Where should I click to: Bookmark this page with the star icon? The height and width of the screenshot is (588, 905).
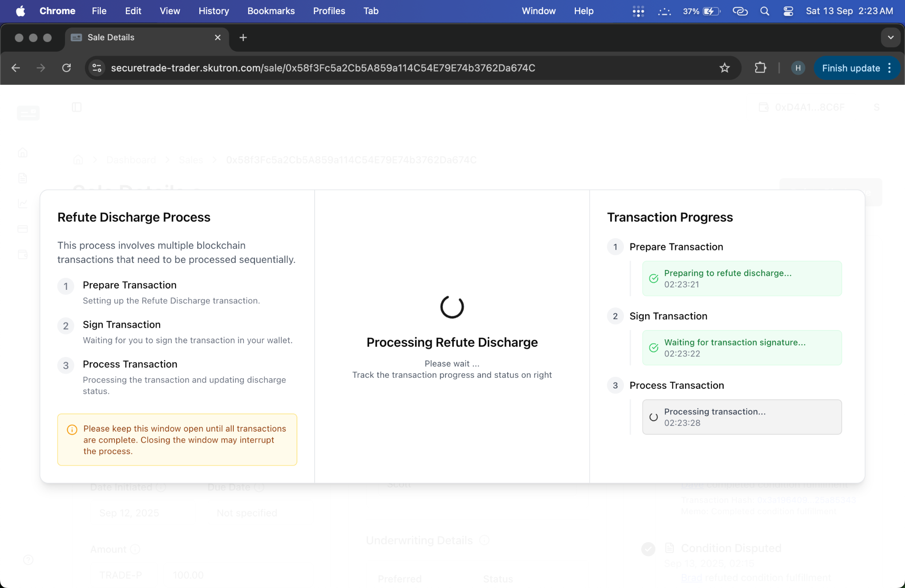coord(725,68)
